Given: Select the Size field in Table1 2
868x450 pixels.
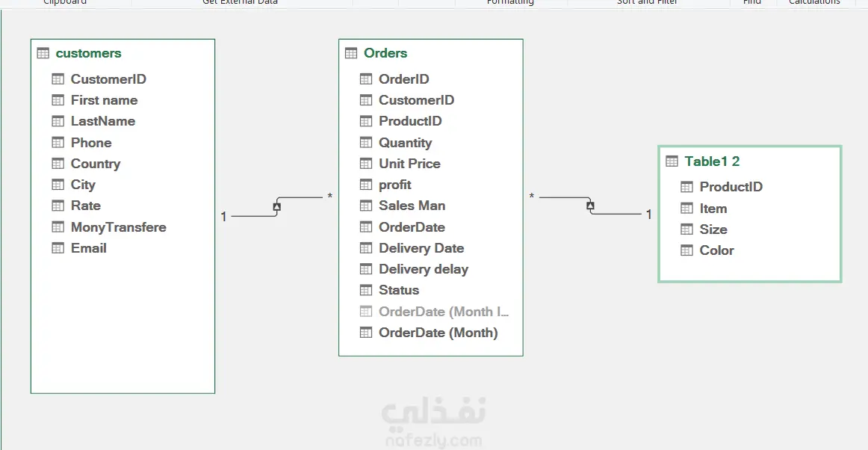Looking at the screenshot, I should point(713,229).
